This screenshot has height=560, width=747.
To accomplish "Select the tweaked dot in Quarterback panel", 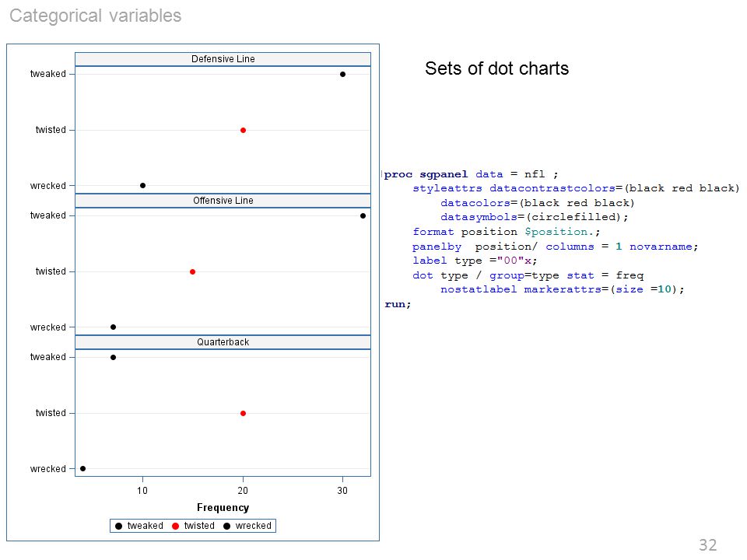I will 113,357.
